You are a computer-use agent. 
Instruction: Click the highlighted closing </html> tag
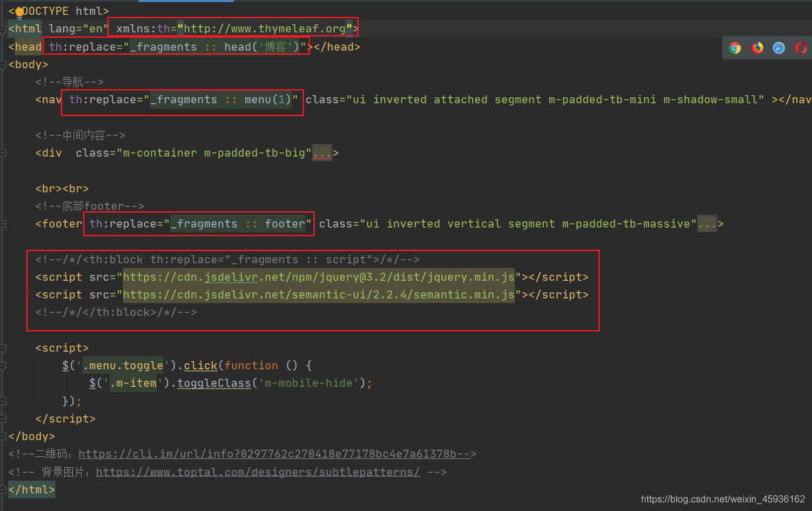[32, 489]
